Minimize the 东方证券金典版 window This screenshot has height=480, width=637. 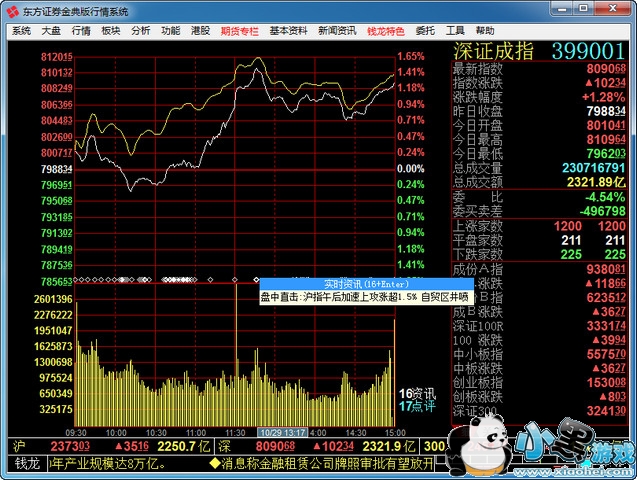pyautogui.click(x=563, y=9)
